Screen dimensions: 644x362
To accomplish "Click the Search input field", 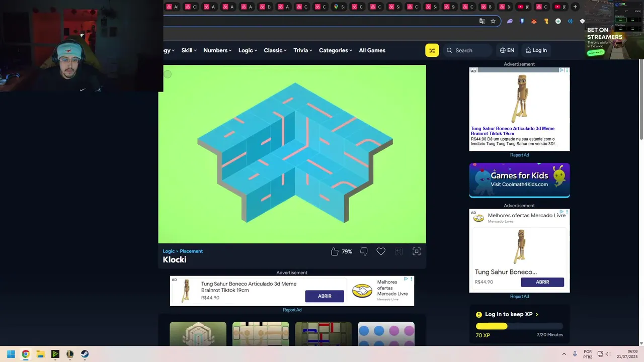I will (x=468, y=50).
